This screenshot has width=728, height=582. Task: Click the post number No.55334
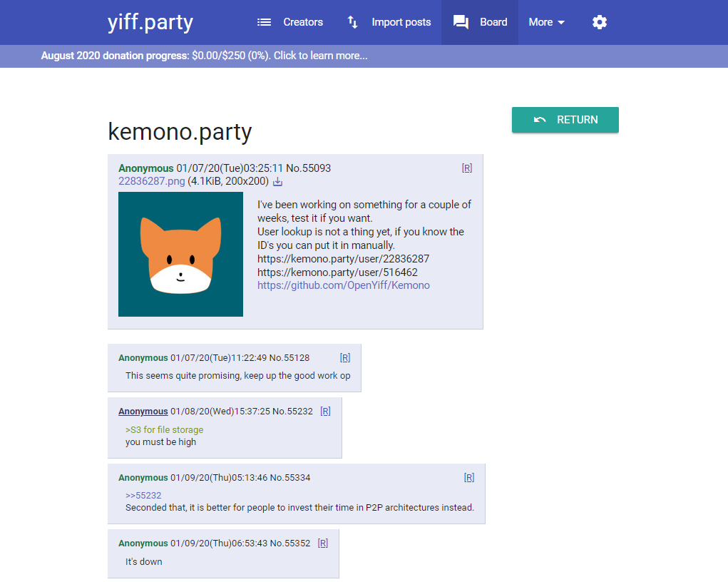pyautogui.click(x=290, y=477)
